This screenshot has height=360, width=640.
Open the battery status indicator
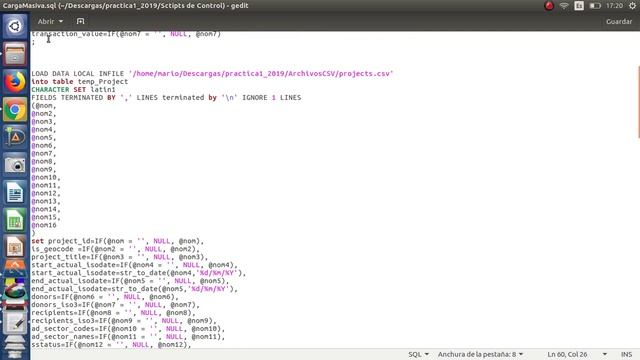pyautogui.click(x=595, y=6)
